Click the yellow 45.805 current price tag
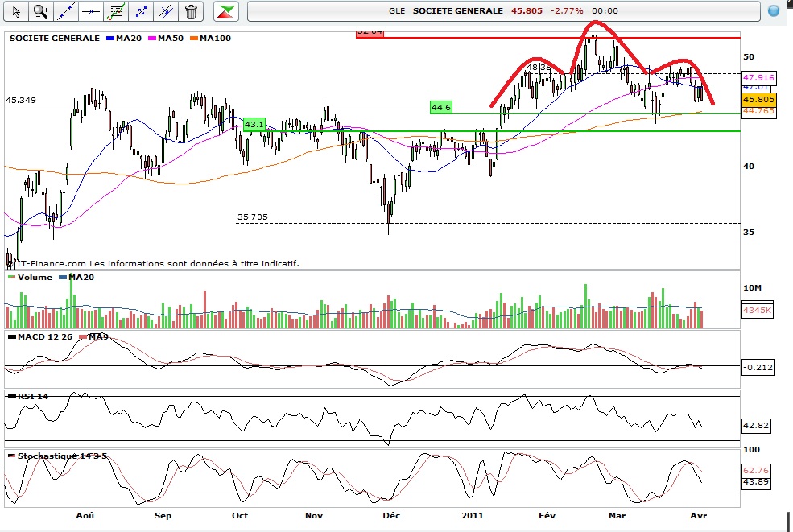Screen dimensions: 793x532 [x=758, y=100]
